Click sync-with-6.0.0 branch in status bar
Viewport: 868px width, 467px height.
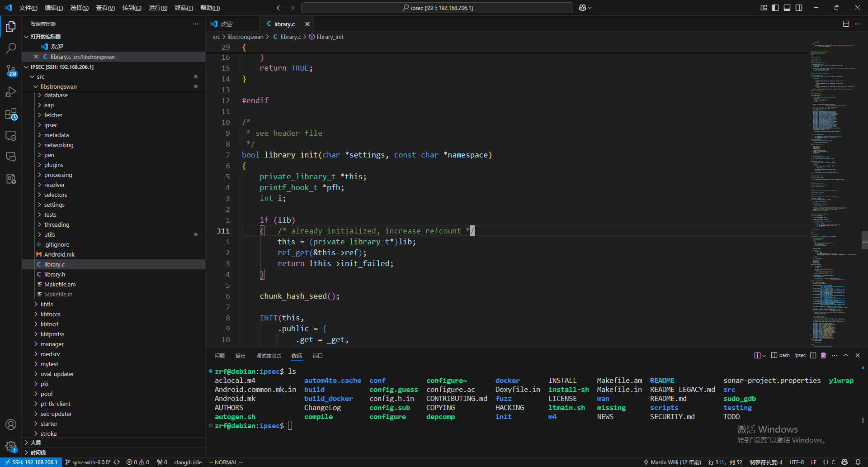88,462
